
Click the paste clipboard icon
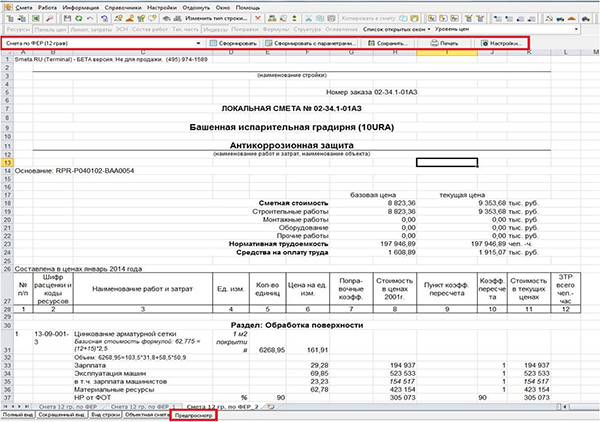(331, 18)
